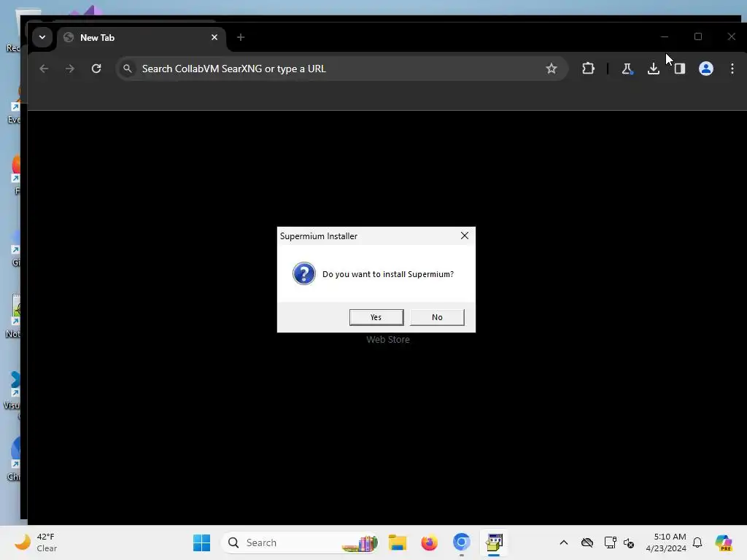Open the Extensions puzzle icon
This screenshot has height=560, width=747.
(589, 69)
